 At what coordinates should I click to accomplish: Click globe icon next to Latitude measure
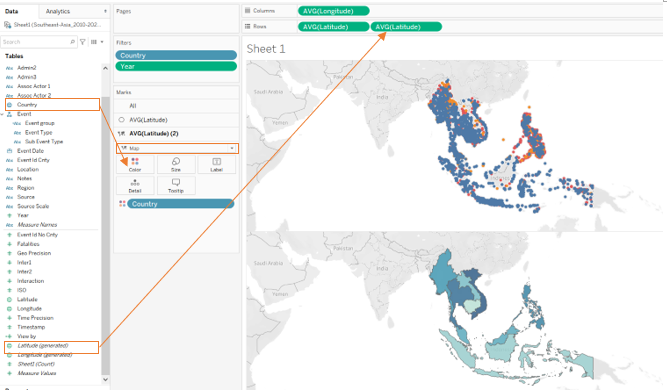click(9, 300)
